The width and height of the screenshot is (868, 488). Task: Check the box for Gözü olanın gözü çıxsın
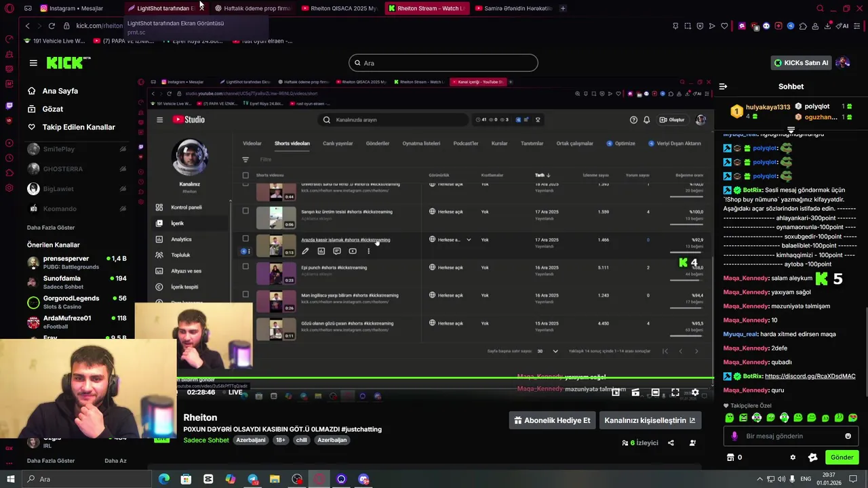(245, 322)
